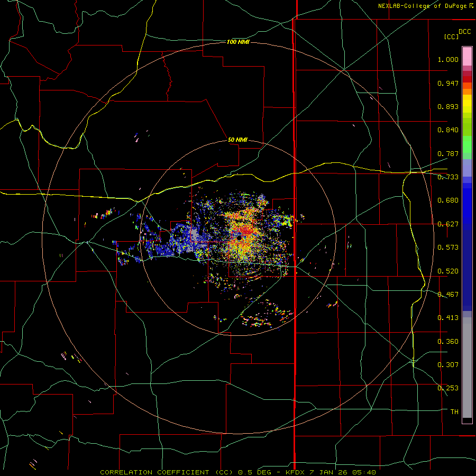Select the 0.520 legend value
The width and height of the screenshot is (476, 476).
(x=448, y=271)
